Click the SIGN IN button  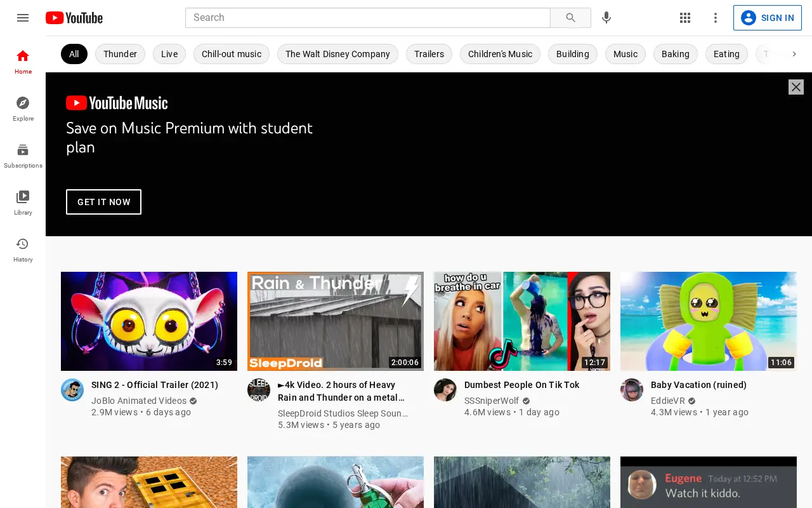pyautogui.click(x=768, y=18)
